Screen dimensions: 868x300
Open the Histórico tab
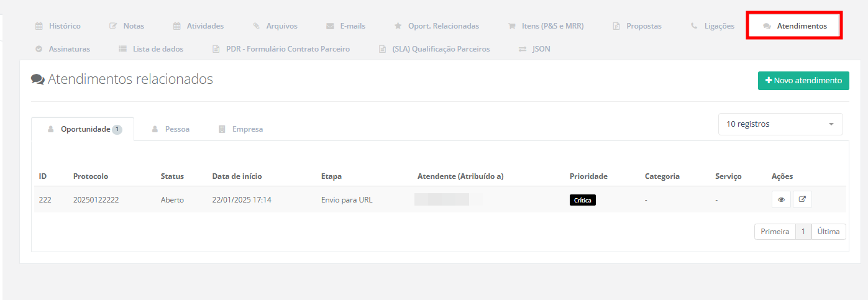pyautogui.click(x=58, y=26)
